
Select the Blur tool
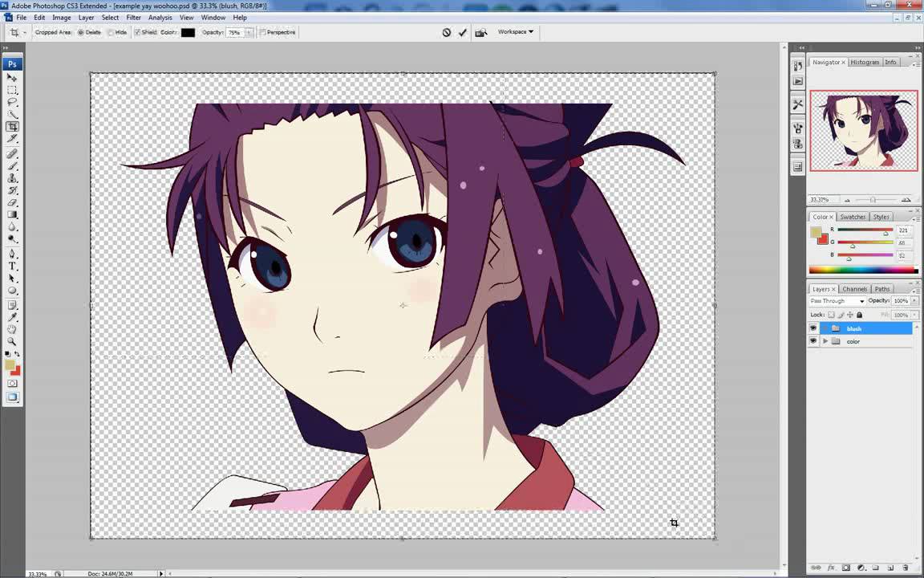pos(12,227)
